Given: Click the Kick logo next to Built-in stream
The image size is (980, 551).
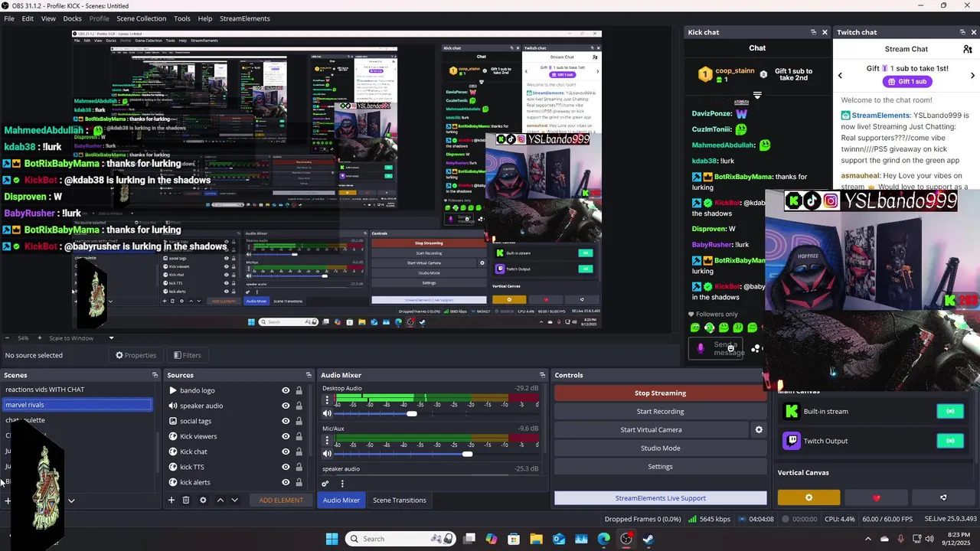Looking at the screenshot, I should pyautogui.click(x=792, y=411).
